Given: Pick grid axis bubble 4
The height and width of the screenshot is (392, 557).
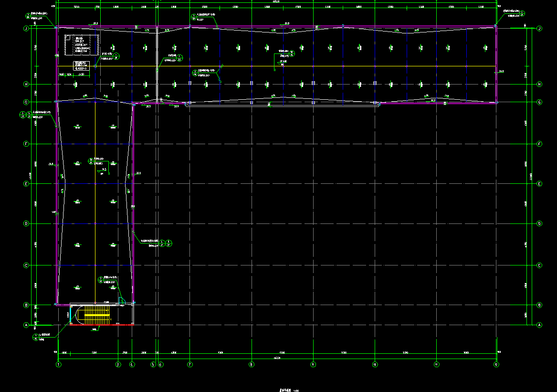Looking at the screenshot, I should click(x=132, y=364).
